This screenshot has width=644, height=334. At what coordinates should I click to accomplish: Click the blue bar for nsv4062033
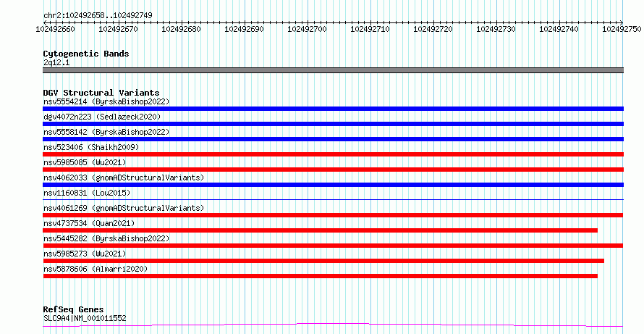(333, 185)
